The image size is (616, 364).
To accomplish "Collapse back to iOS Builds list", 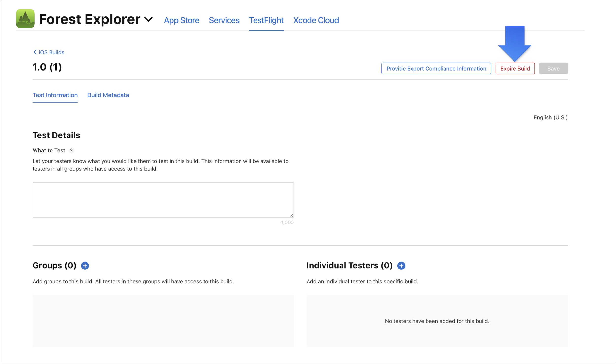I will [51, 52].
